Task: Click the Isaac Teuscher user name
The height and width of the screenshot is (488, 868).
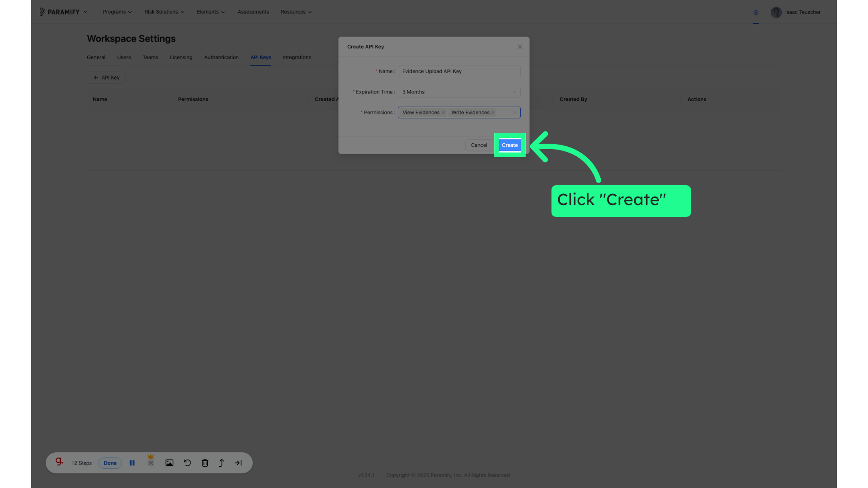Action: click(x=802, y=13)
